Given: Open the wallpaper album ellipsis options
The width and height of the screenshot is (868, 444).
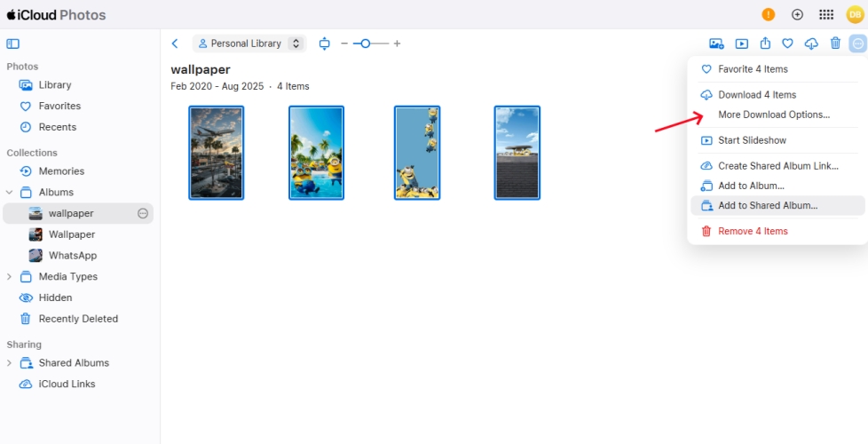Looking at the screenshot, I should pyautogui.click(x=143, y=213).
